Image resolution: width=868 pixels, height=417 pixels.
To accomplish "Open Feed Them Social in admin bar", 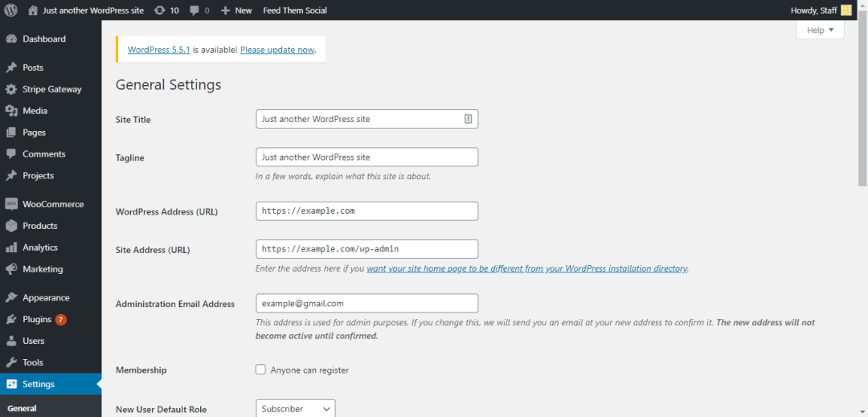I will coord(295,10).
